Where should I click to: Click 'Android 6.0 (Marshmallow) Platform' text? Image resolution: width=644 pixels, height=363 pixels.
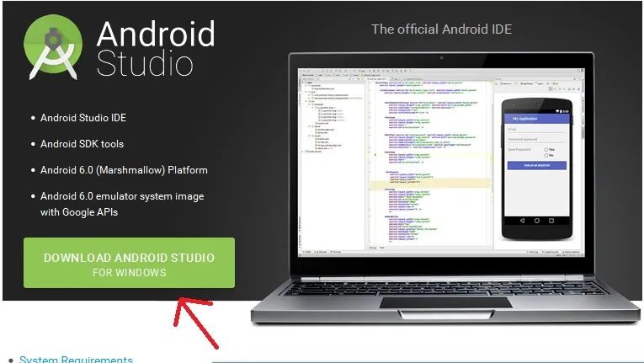point(124,170)
